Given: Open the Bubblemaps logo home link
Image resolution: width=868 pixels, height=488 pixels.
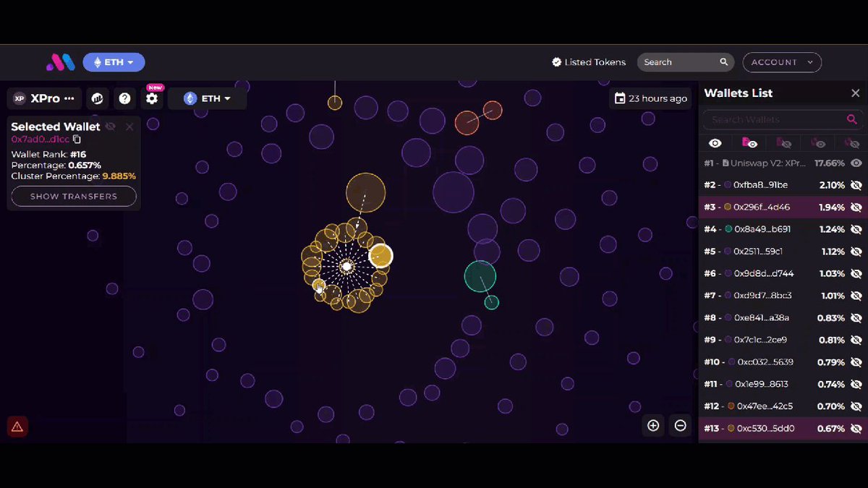Looking at the screenshot, I should [x=61, y=62].
